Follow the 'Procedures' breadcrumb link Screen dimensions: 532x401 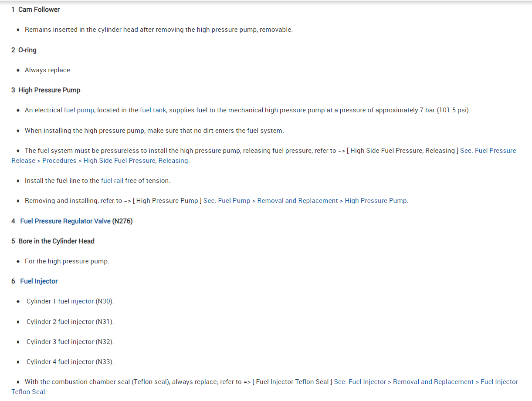tap(59, 161)
